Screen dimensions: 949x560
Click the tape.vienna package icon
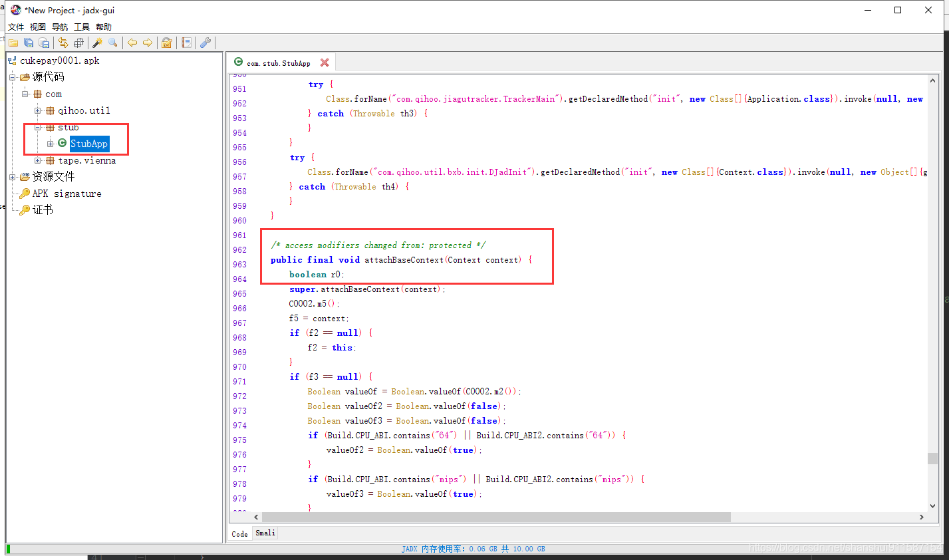point(50,160)
